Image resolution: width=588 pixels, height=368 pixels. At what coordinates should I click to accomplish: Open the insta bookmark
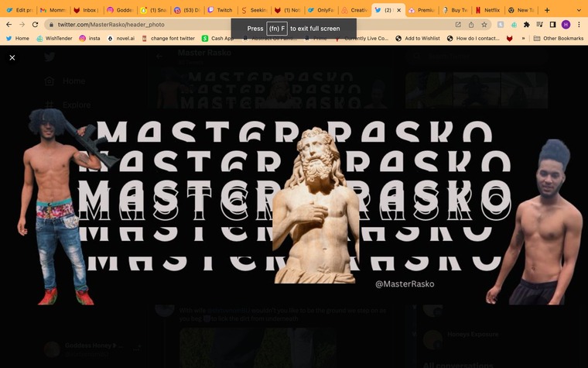(x=90, y=38)
